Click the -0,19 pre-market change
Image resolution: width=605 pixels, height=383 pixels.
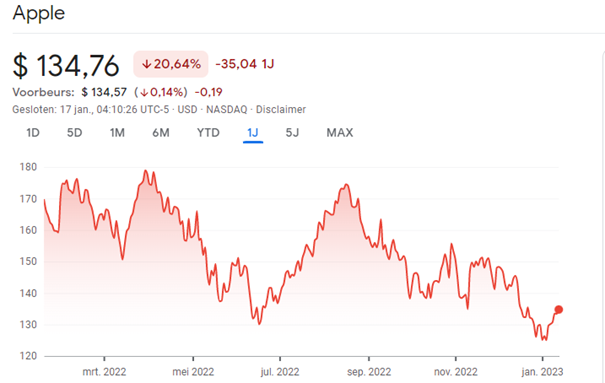[x=208, y=92]
